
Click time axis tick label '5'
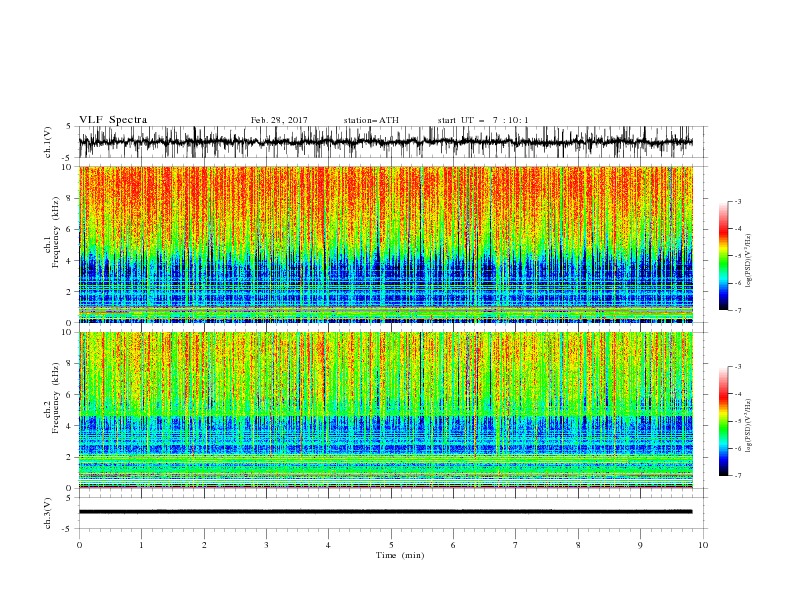[x=391, y=545]
